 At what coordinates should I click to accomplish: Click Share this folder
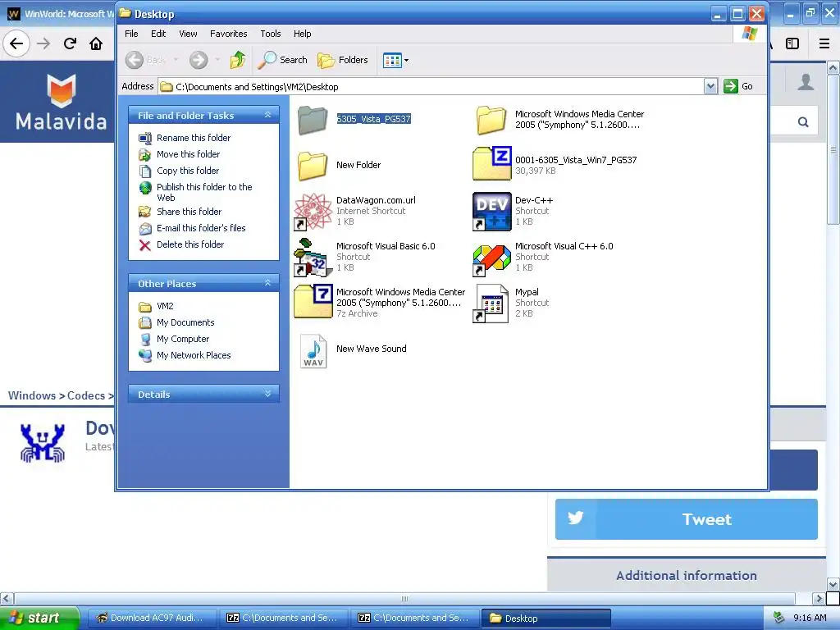(x=180, y=212)
